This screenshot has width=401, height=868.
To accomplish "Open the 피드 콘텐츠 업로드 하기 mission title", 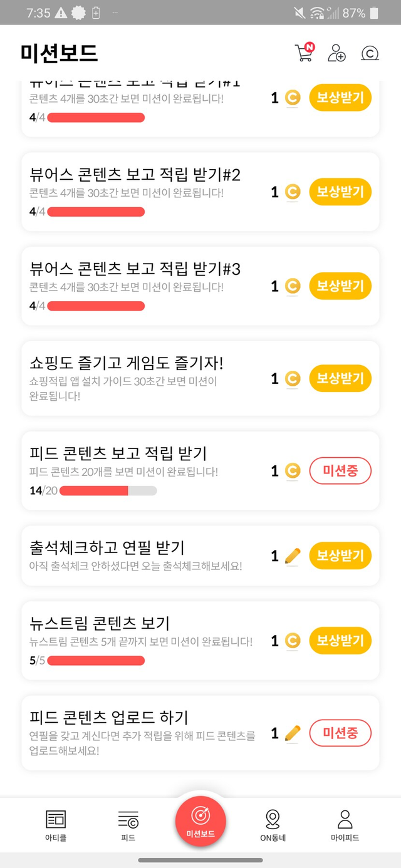I will (x=109, y=717).
